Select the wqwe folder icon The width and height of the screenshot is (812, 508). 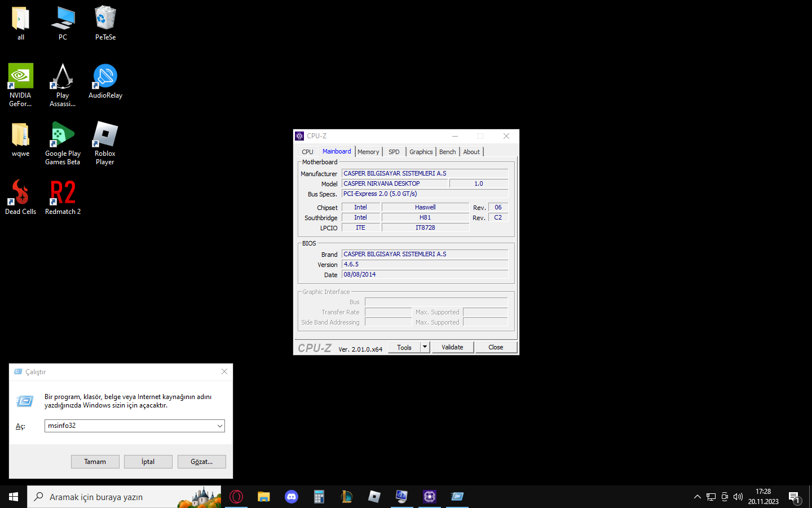[x=21, y=139]
